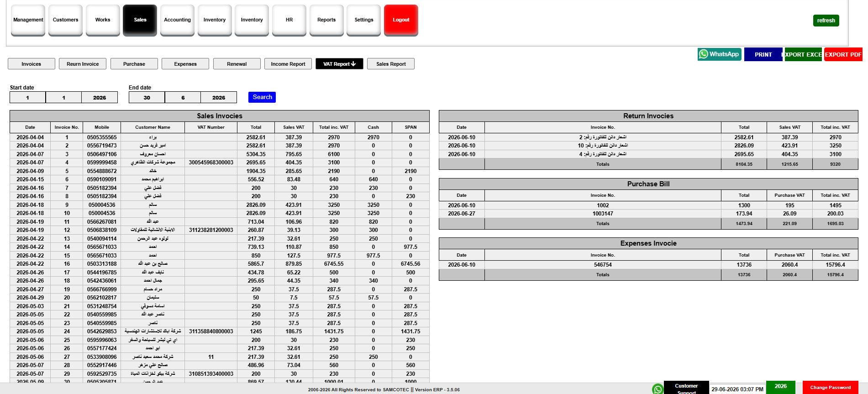Image resolution: width=868 pixels, height=394 pixels.
Task: Click mobile number 0505355565
Action: (x=102, y=137)
